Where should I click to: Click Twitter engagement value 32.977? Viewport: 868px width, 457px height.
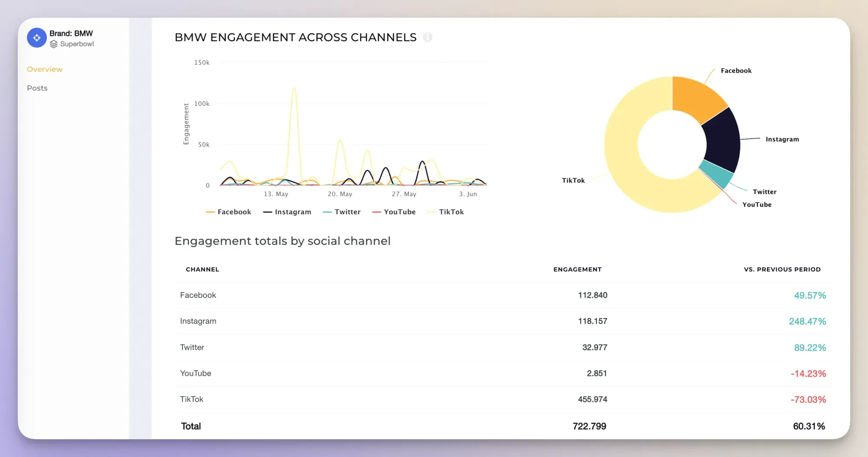595,348
